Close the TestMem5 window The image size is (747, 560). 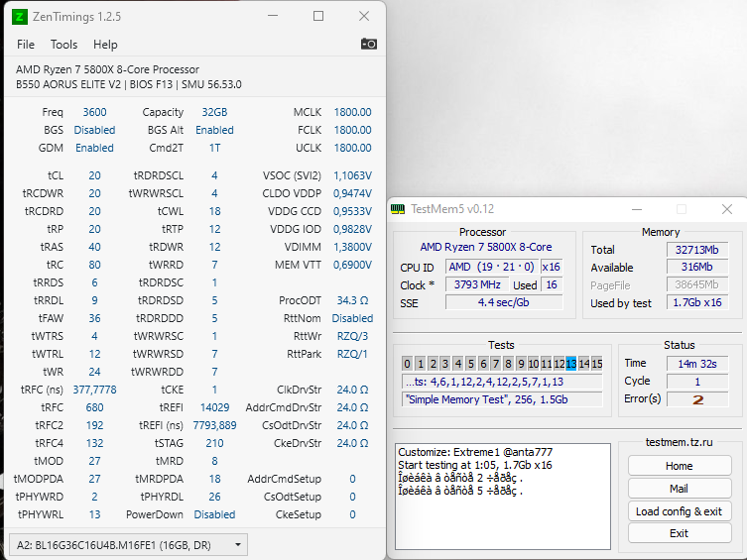coord(727,209)
